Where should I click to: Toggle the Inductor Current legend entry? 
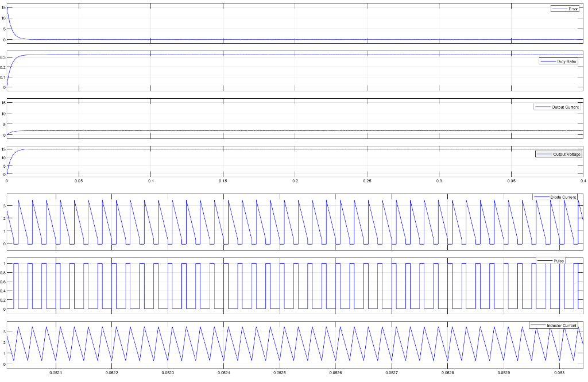pyautogui.click(x=562, y=325)
